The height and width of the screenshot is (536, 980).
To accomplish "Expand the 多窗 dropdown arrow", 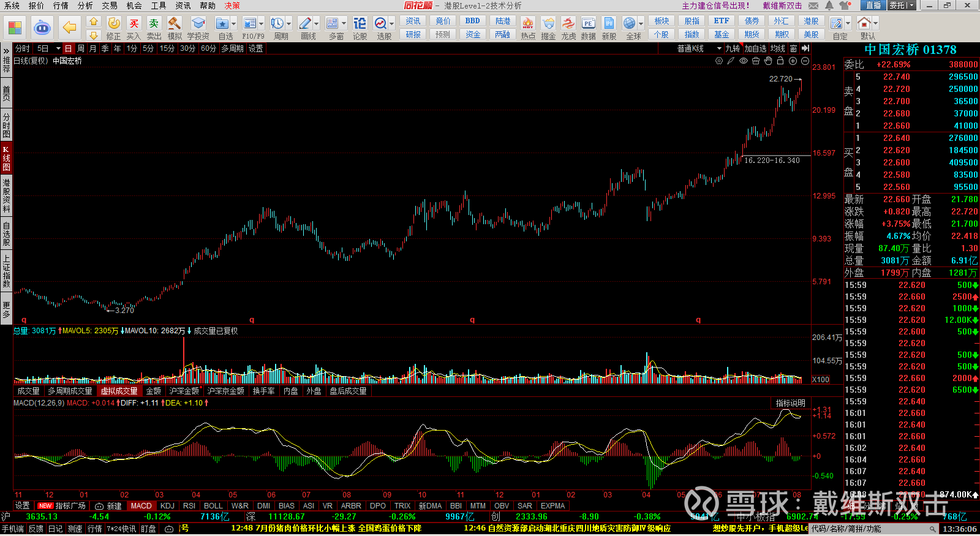I will pos(344,24).
